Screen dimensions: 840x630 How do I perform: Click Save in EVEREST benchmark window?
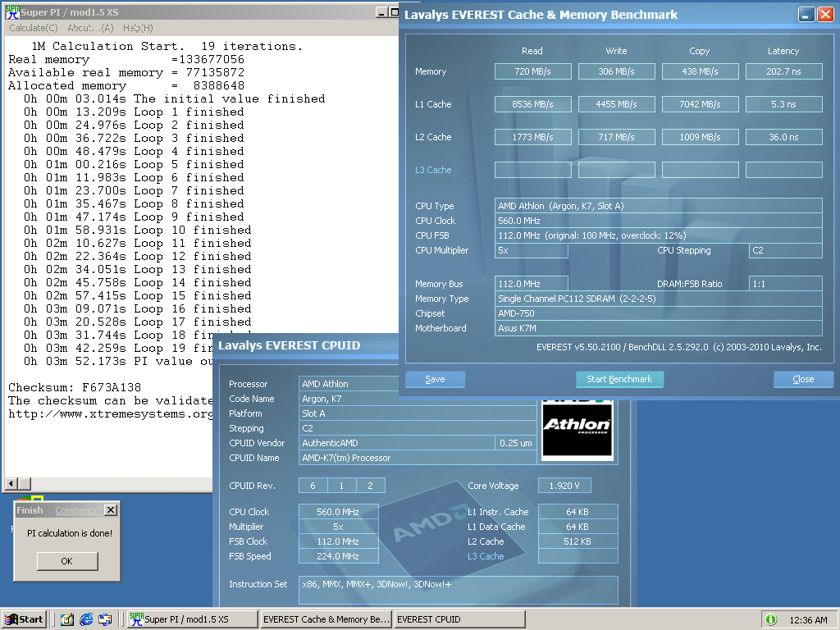pyautogui.click(x=435, y=379)
